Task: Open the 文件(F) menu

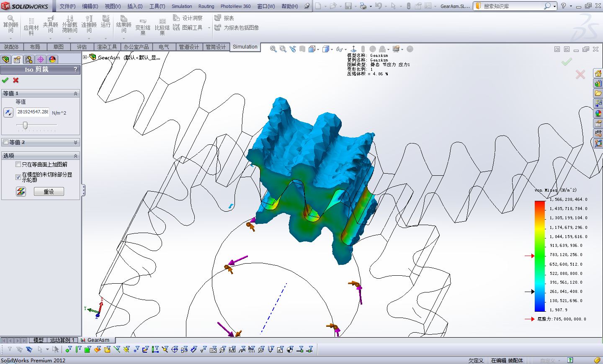Action: tap(67, 6)
